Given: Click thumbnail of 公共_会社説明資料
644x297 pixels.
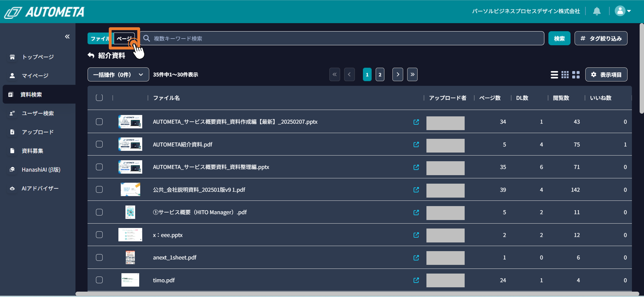Looking at the screenshot, I should (x=130, y=189).
